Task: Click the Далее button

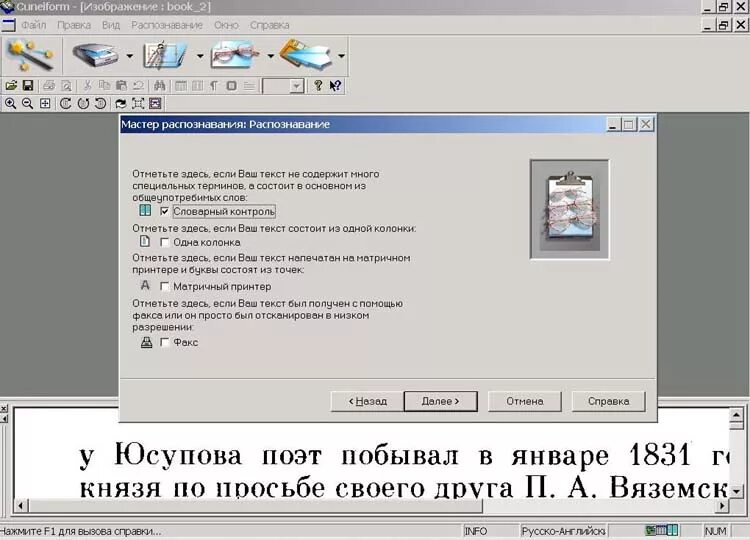Action: [441, 401]
